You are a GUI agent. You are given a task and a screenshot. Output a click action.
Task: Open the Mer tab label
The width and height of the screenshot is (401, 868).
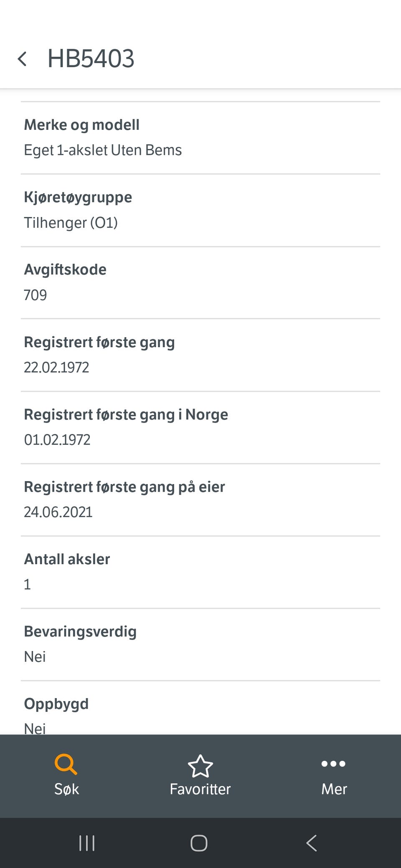click(x=334, y=789)
